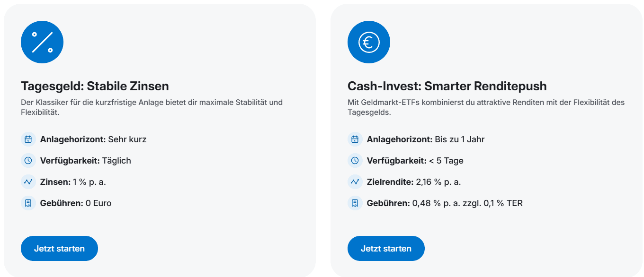Click the chart icon beside 'Zielrendite'
This screenshot has height=277, width=644.
click(x=355, y=182)
